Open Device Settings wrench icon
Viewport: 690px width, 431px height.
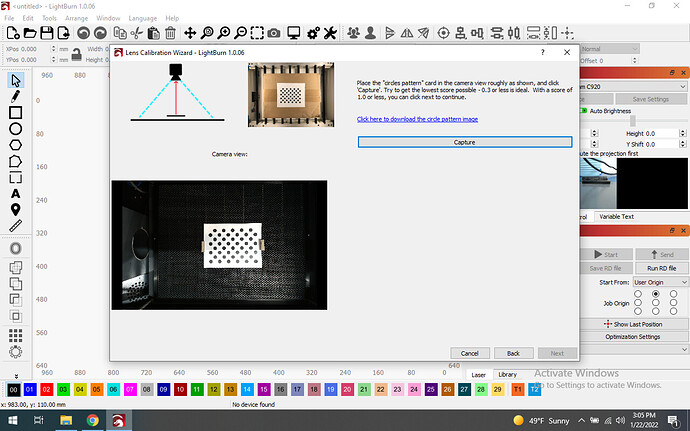coord(330,33)
